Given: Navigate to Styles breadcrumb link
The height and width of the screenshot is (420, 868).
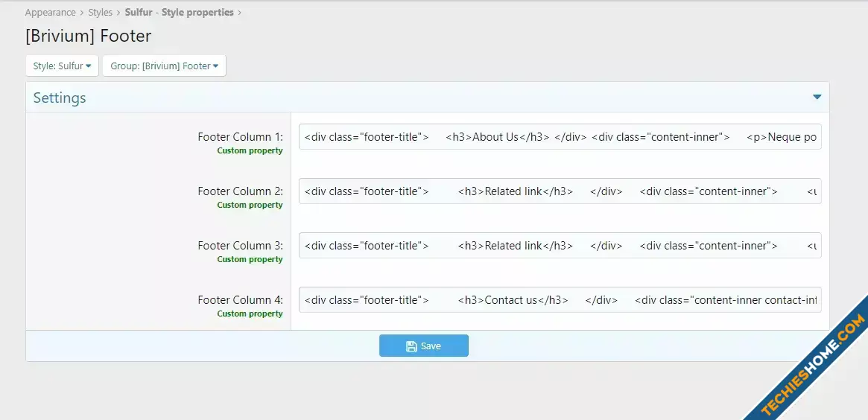Looking at the screenshot, I should click(x=100, y=13).
